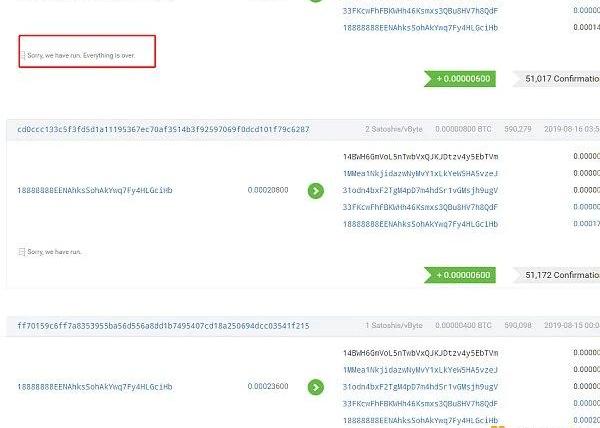
Task: Open input address 18888888EENAhks in ff7015 transaction
Action: click(x=95, y=387)
